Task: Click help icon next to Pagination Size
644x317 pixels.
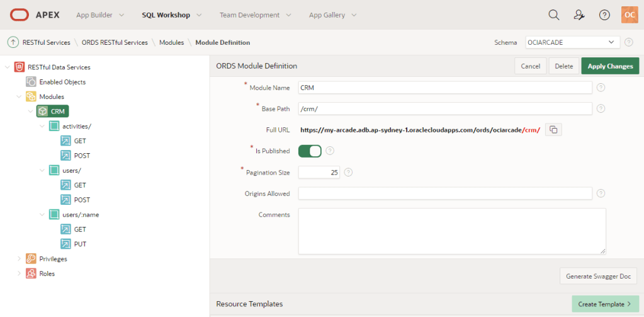Action: pos(348,172)
